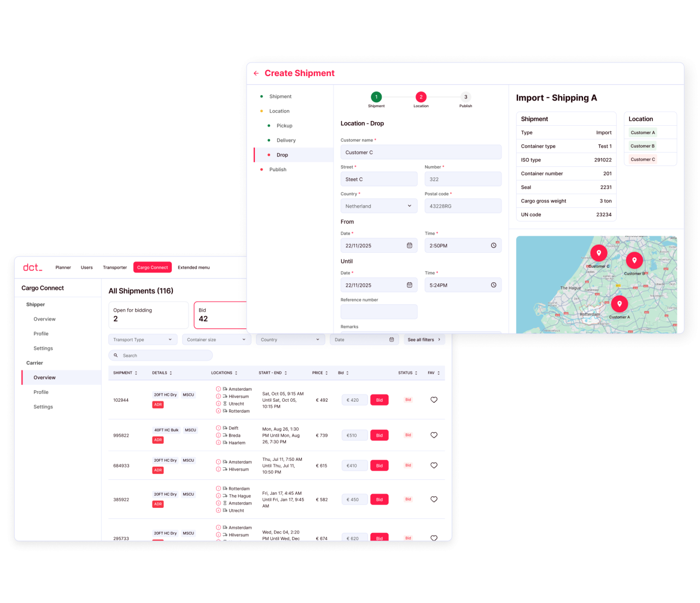The image size is (700, 603).
Task: Click the Customer B map pin
Action: (634, 260)
